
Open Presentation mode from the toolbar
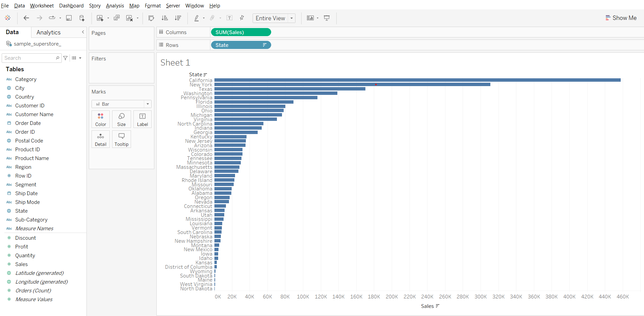327,18
